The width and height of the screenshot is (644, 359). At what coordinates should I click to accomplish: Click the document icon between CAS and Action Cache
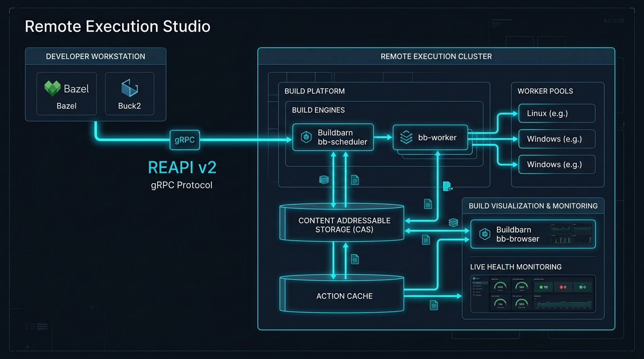pyautogui.click(x=355, y=259)
